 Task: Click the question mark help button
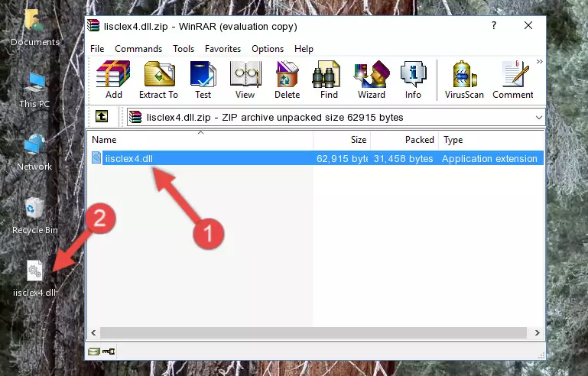[494, 25]
